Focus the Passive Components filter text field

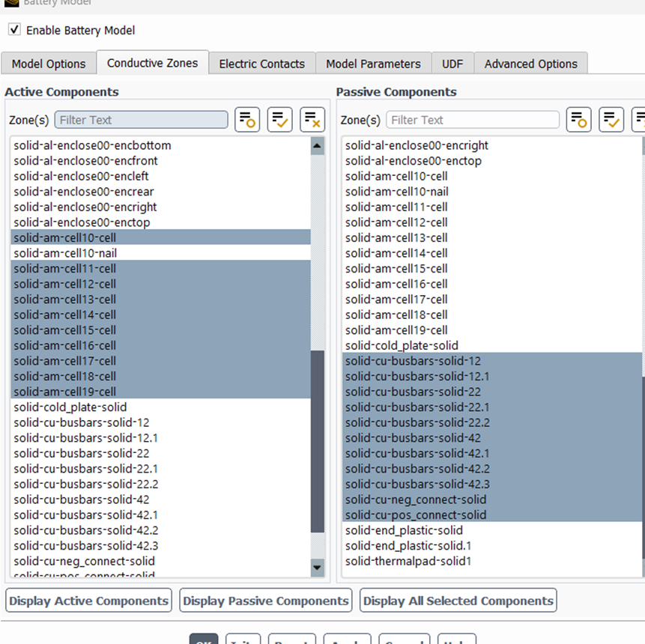point(473,120)
